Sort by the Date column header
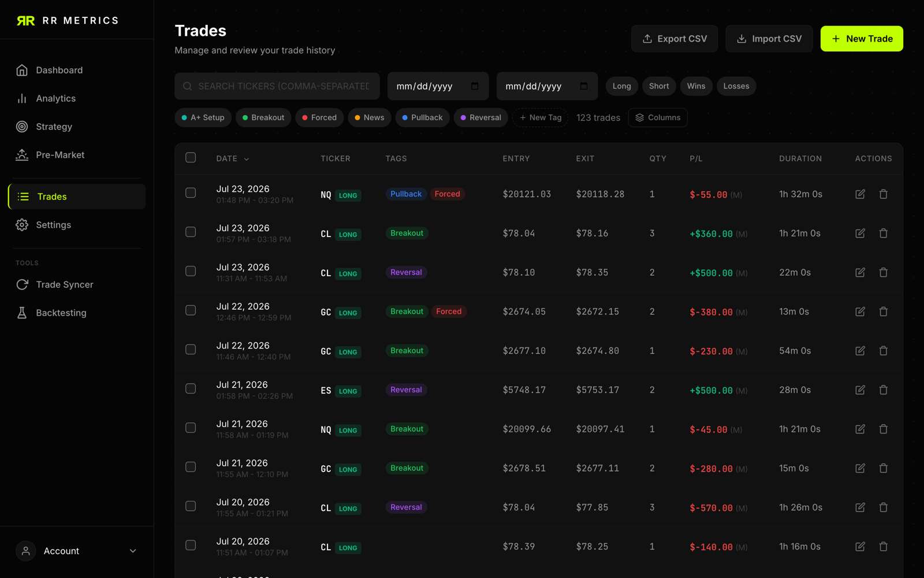Viewport: 924px width, 578px height. pos(233,158)
